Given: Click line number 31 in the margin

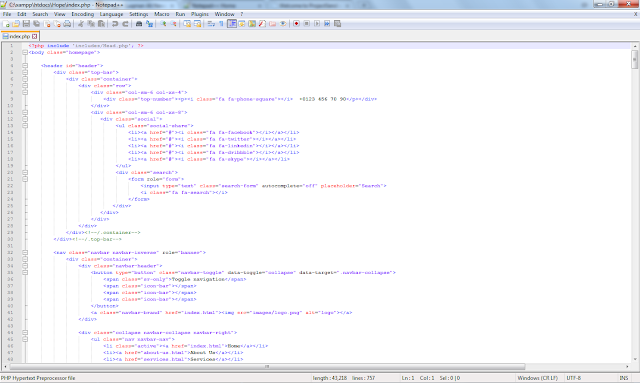Looking at the screenshot, I should (11, 246).
